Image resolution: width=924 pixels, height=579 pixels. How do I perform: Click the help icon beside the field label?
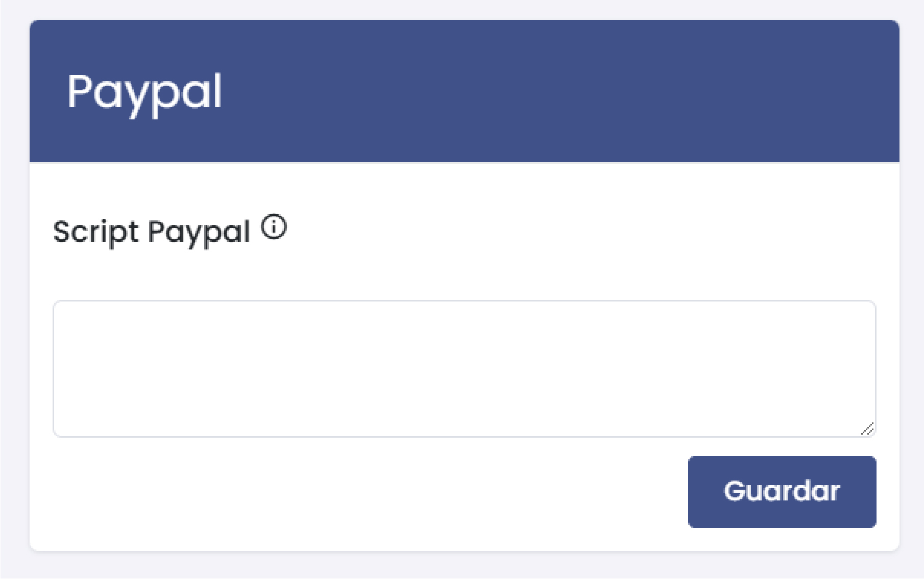pos(274,226)
